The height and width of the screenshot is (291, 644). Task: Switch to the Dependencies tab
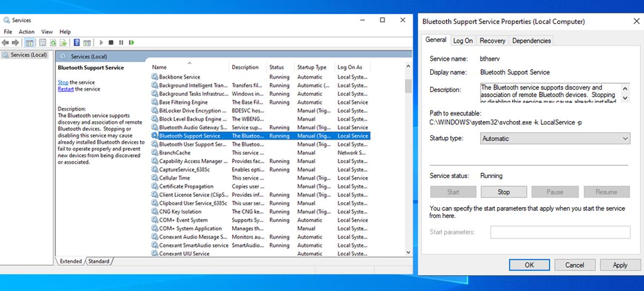click(531, 41)
